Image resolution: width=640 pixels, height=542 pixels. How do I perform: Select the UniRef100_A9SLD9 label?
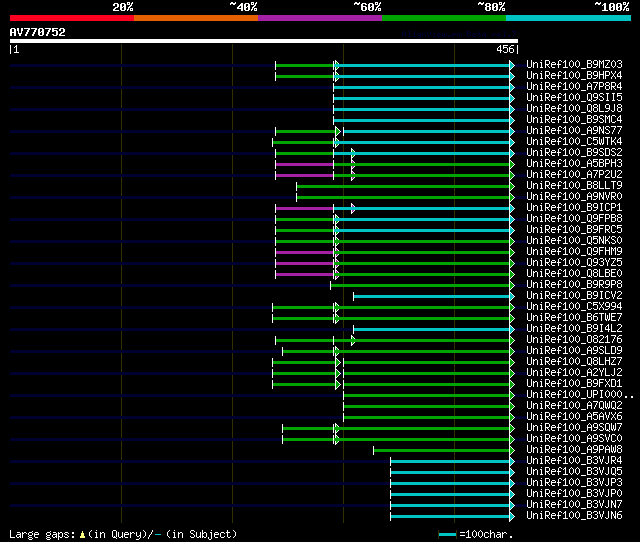pyautogui.click(x=574, y=351)
